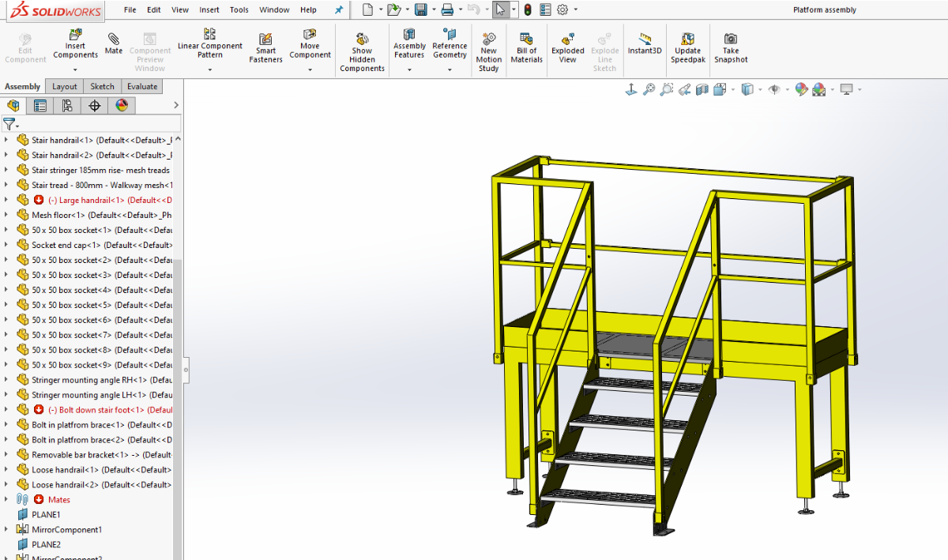Open the DisplayManager appearance tab icon
The image size is (948, 560).
click(x=122, y=106)
